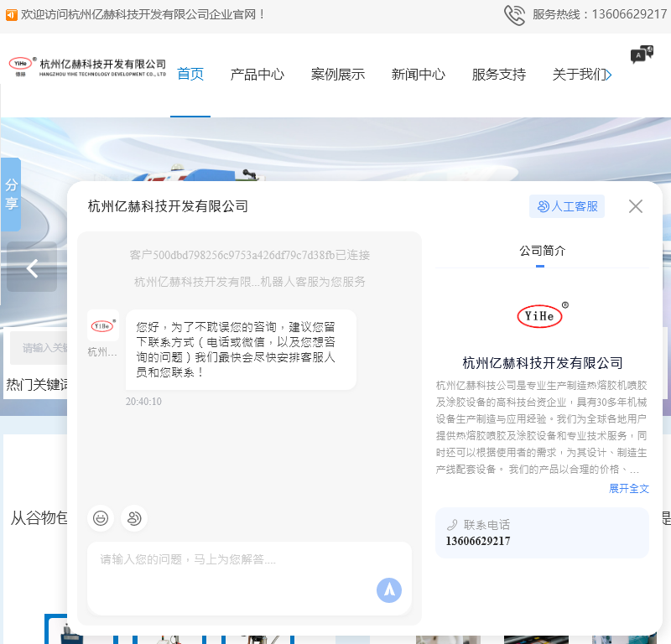Image resolution: width=671 pixels, height=644 pixels.
Task: Send message with the blue arrow button
Action: click(389, 590)
